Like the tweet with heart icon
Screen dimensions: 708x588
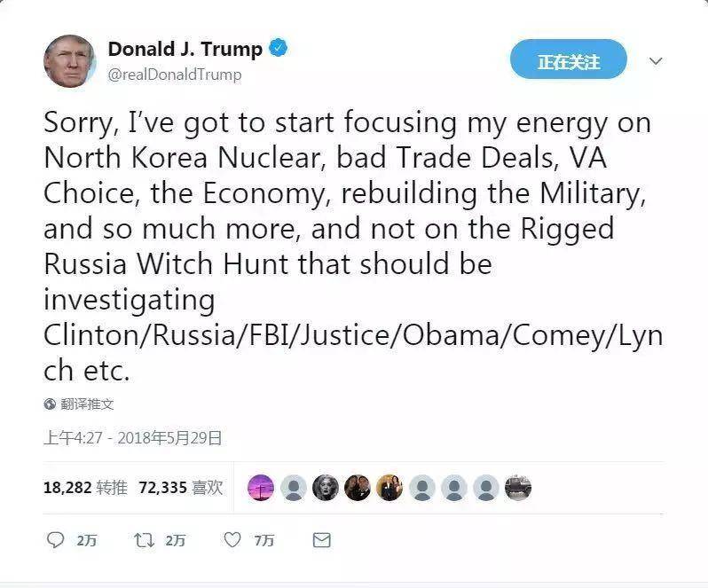[232, 540]
